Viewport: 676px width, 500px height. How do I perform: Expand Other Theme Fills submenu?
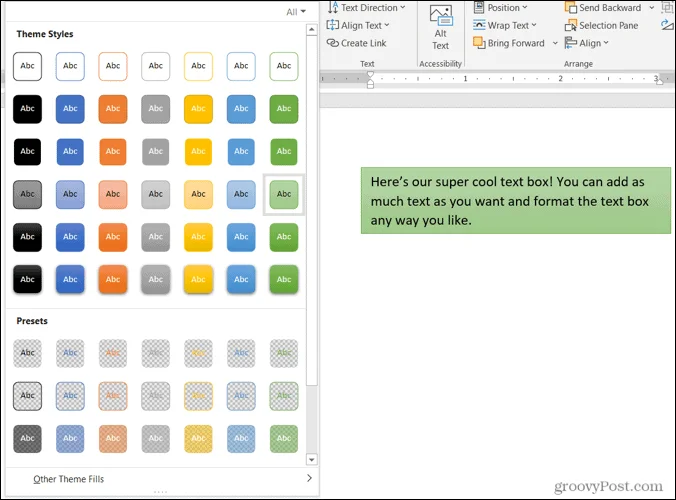160,479
